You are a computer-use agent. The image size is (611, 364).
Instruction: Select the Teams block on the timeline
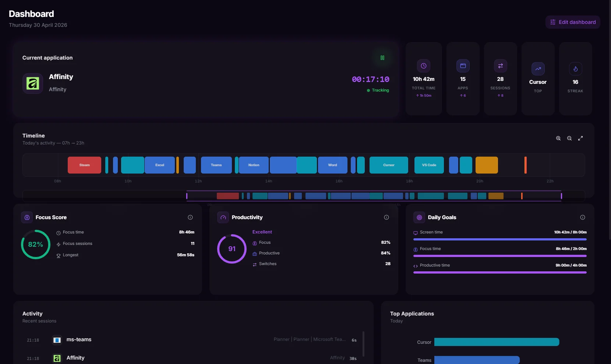point(216,165)
